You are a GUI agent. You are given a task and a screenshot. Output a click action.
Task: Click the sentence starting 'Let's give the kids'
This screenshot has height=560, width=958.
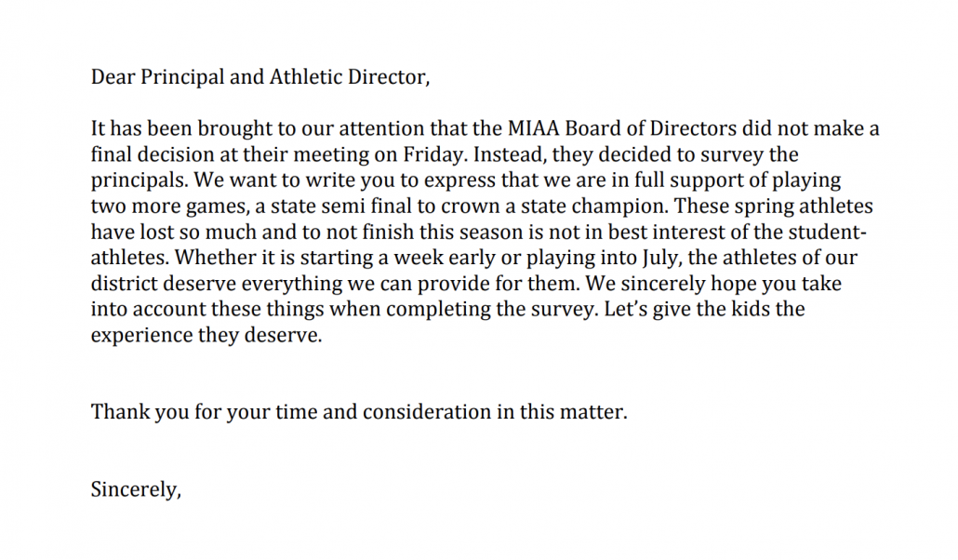[x=704, y=310]
